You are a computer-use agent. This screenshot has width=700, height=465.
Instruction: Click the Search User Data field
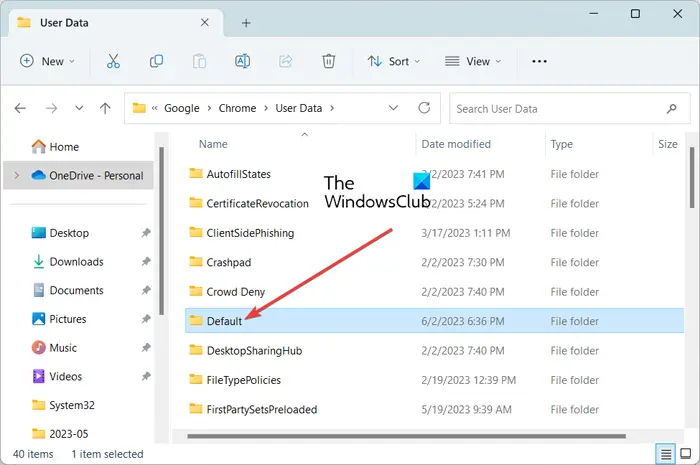point(570,108)
